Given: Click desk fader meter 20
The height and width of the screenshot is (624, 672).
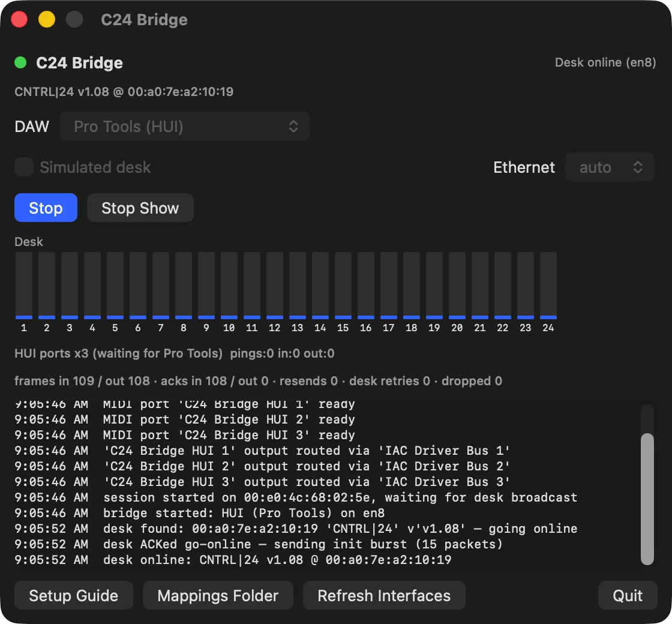Looking at the screenshot, I should [x=457, y=286].
